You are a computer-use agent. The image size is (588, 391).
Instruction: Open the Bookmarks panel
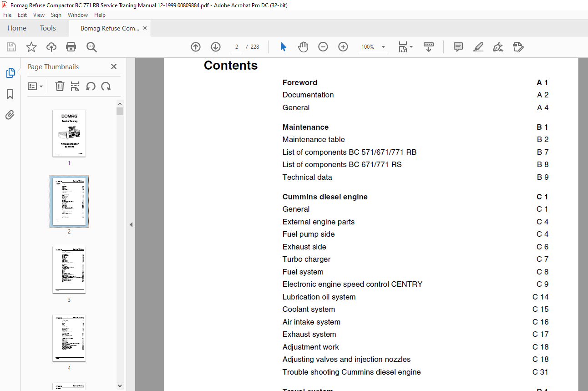(x=10, y=94)
